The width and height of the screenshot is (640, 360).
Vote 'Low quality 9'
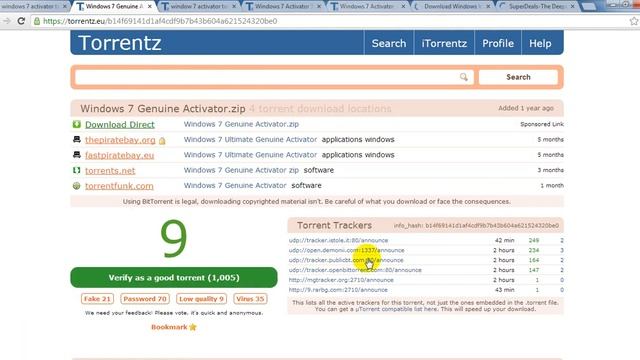(x=201, y=299)
